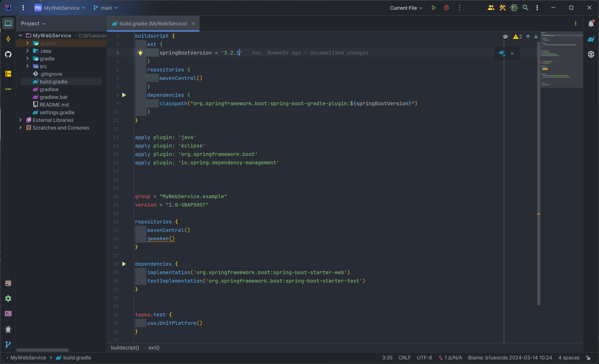Show the intention lightbulb actions
The height and width of the screenshot is (364, 599).
click(x=140, y=53)
